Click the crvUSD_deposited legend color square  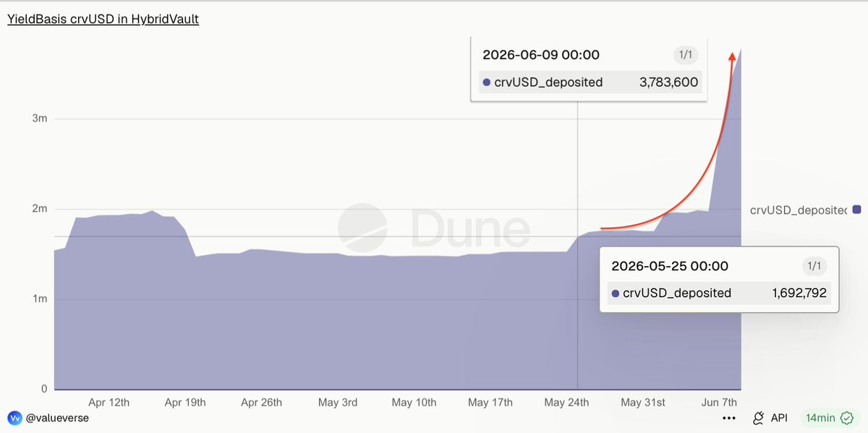click(x=856, y=210)
